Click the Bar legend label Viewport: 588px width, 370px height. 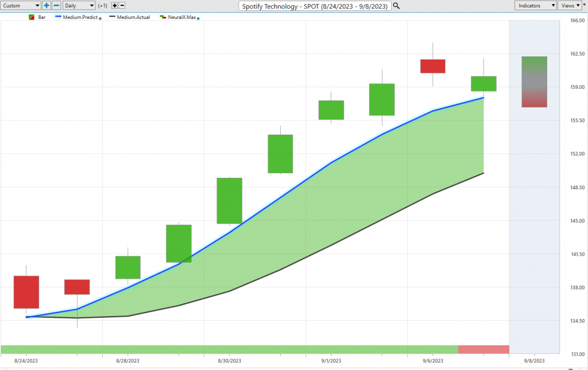click(x=41, y=17)
